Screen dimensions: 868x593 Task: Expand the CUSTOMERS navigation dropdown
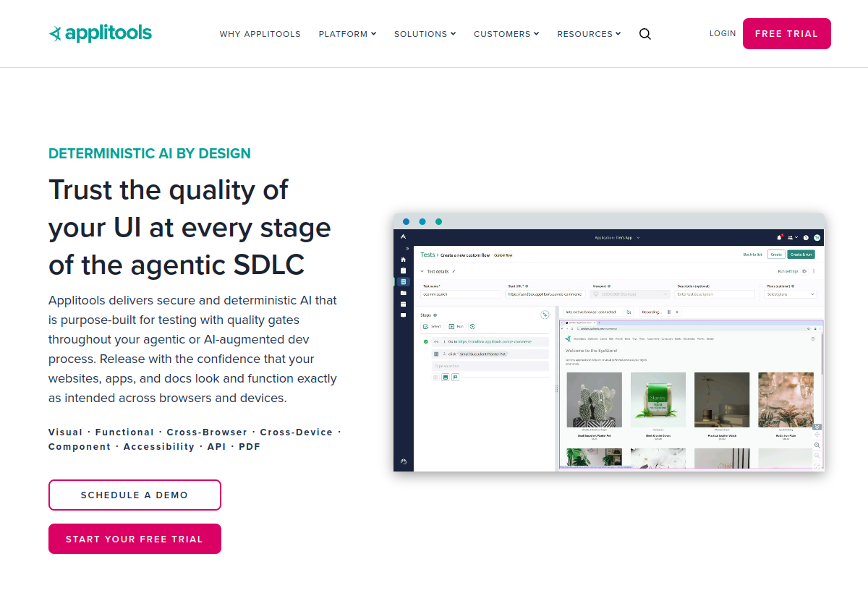[506, 34]
